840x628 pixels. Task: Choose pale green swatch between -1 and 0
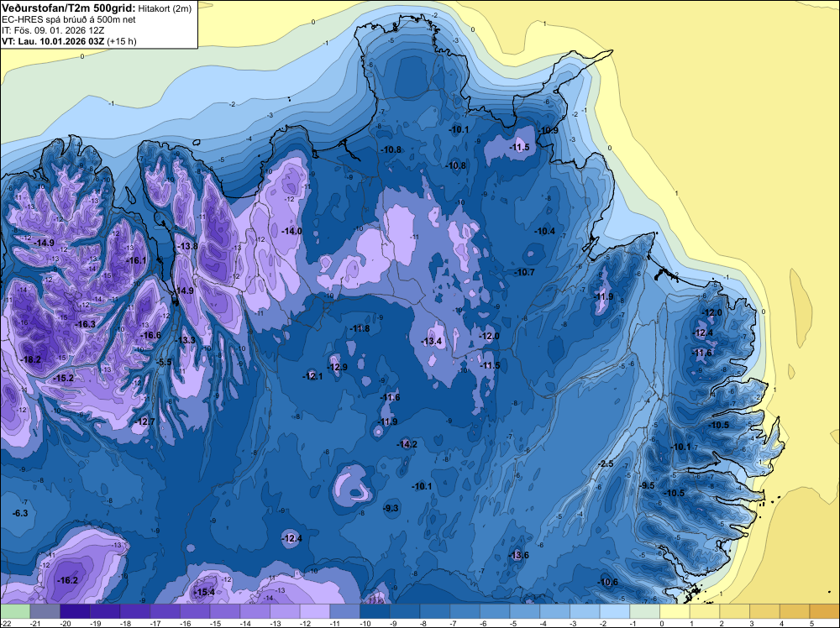(x=645, y=611)
